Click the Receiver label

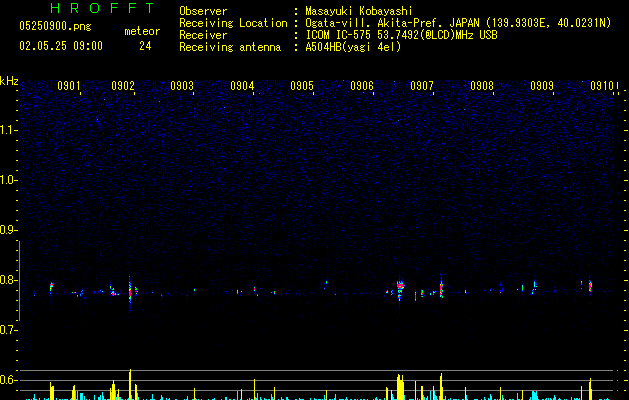[x=203, y=35]
